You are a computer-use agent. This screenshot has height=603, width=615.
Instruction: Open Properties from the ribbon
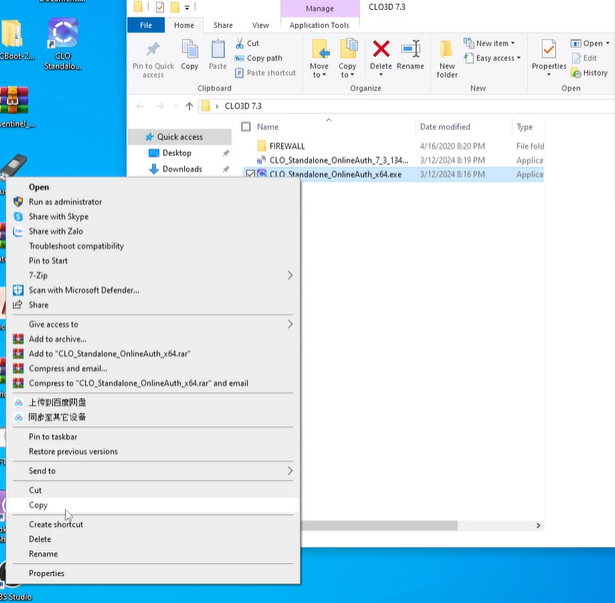coord(548,55)
